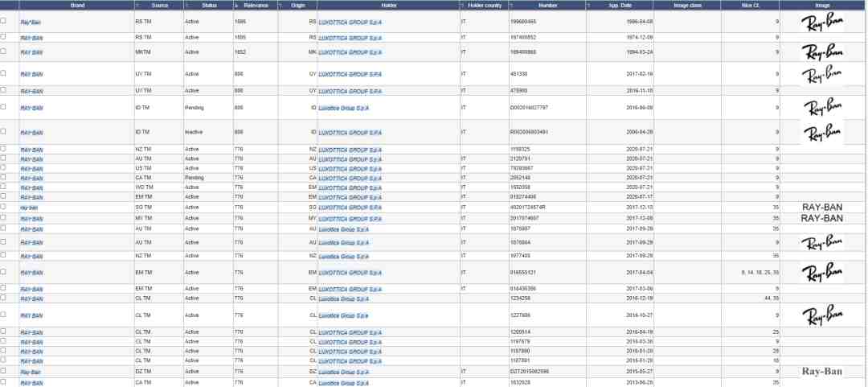The image size is (868, 387).
Task: Click the 'Pending' status in the CA TM row
Action: pos(194,178)
